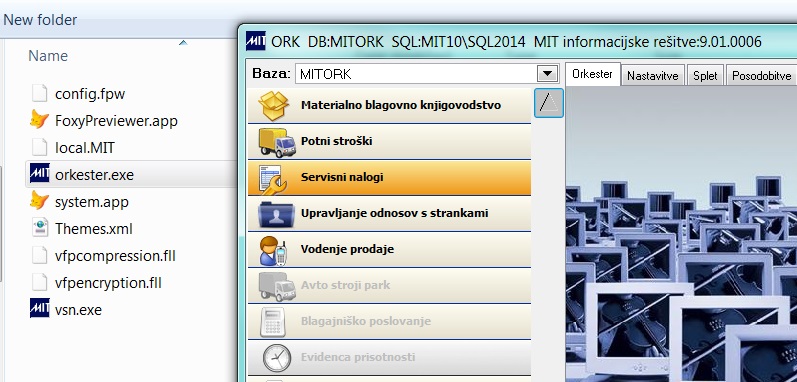Click the MIT icon of vsn.exe
Image resolution: width=797 pixels, height=382 pixels.
[x=40, y=308]
